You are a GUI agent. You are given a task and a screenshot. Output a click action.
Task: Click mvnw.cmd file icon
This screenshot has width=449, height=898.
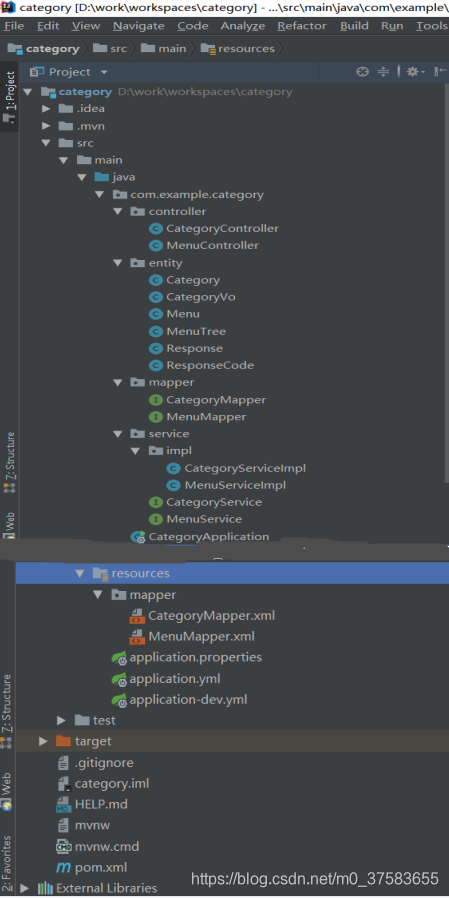(x=64, y=846)
